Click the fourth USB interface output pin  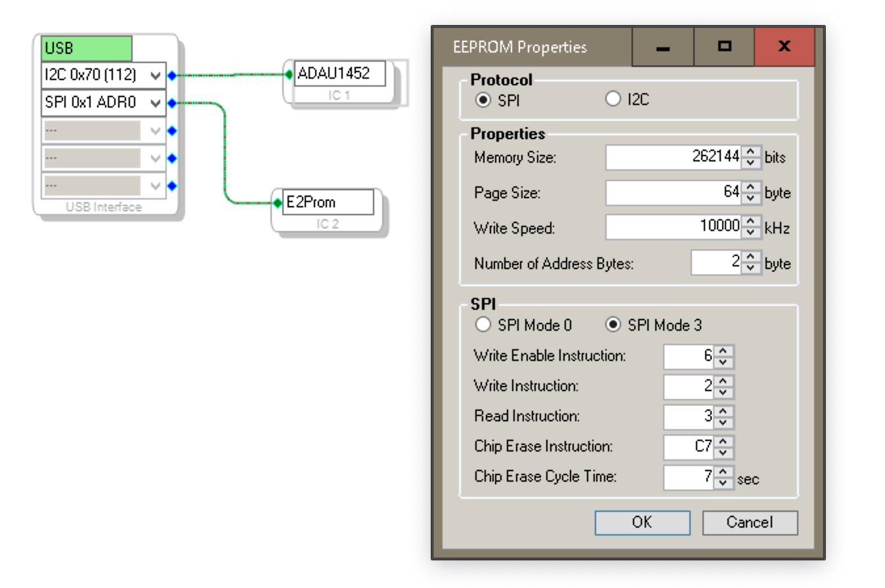point(172,158)
